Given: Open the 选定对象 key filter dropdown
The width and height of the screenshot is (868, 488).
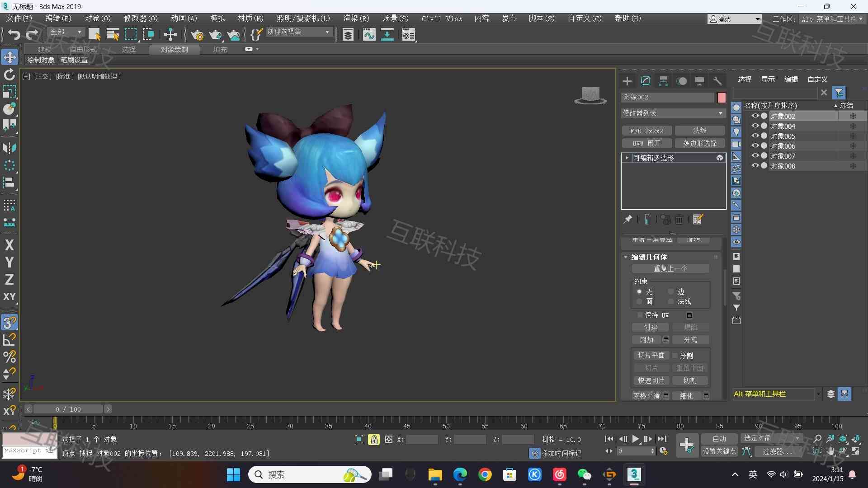Looking at the screenshot, I should (771, 438).
